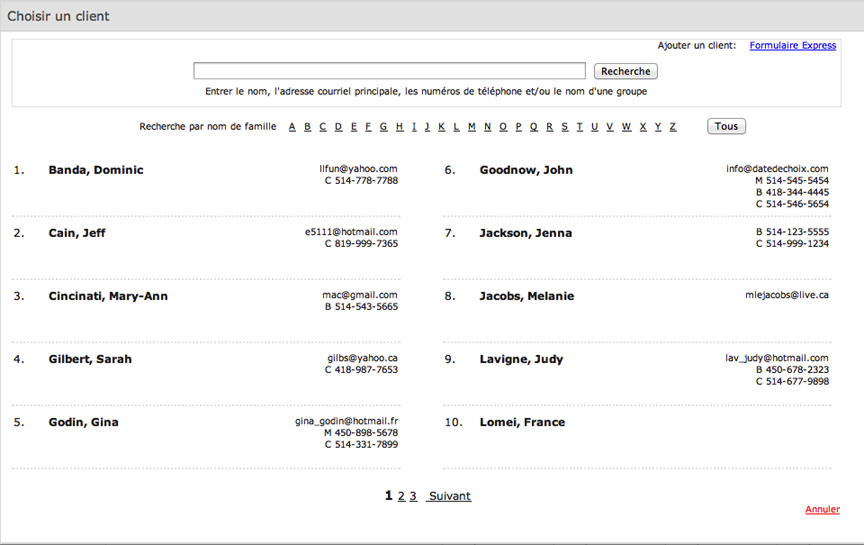The height and width of the screenshot is (545, 864).
Task: Open client Cincinati, Mary-Ann
Action: click(108, 296)
